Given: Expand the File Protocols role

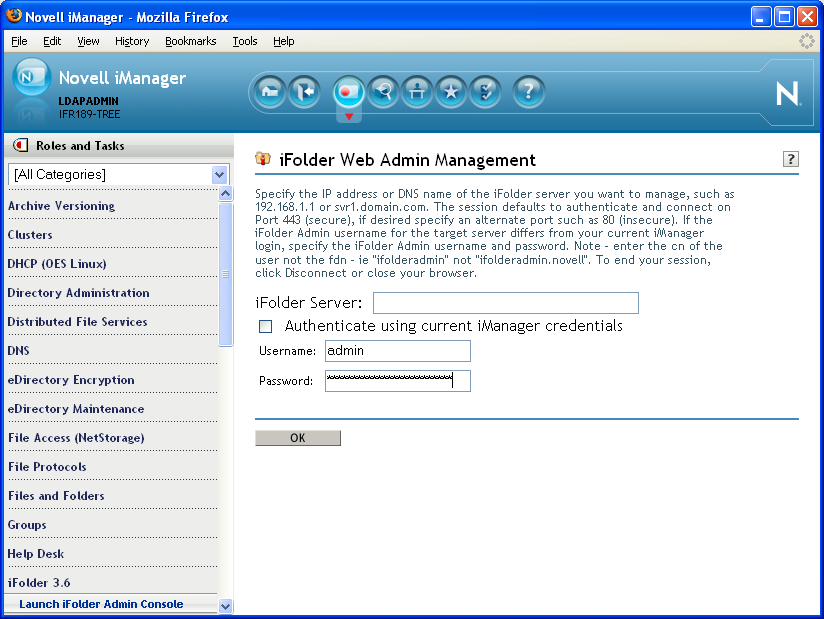Looking at the screenshot, I should point(47,467).
